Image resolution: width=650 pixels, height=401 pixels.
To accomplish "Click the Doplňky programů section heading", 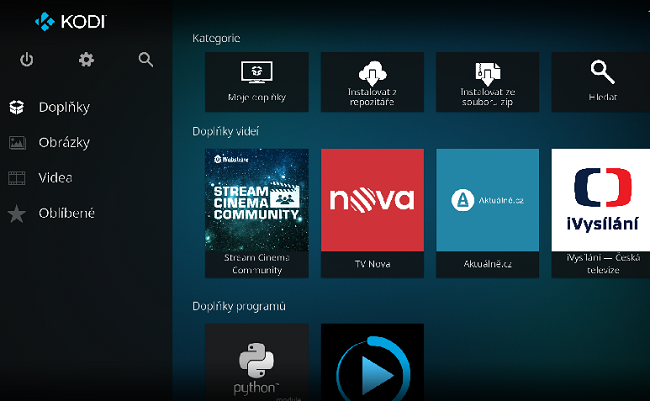I will pos(239,306).
